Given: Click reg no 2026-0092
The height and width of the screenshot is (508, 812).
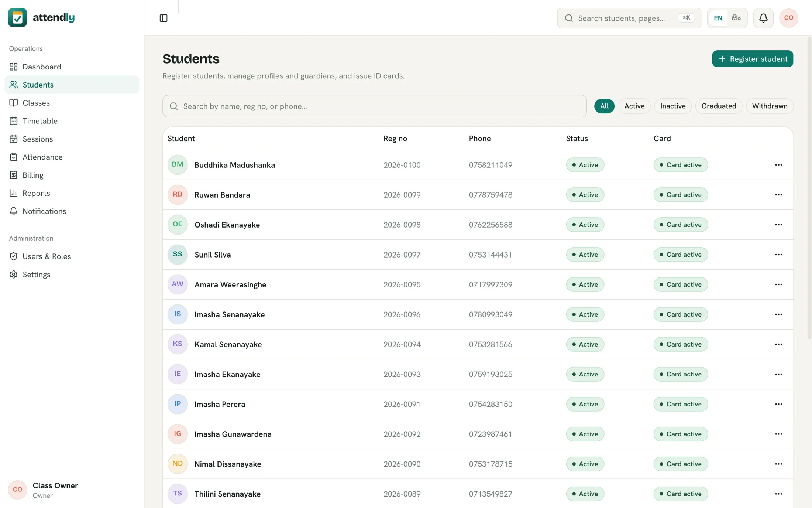Looking at the screenshot, I should pos(402,434).
